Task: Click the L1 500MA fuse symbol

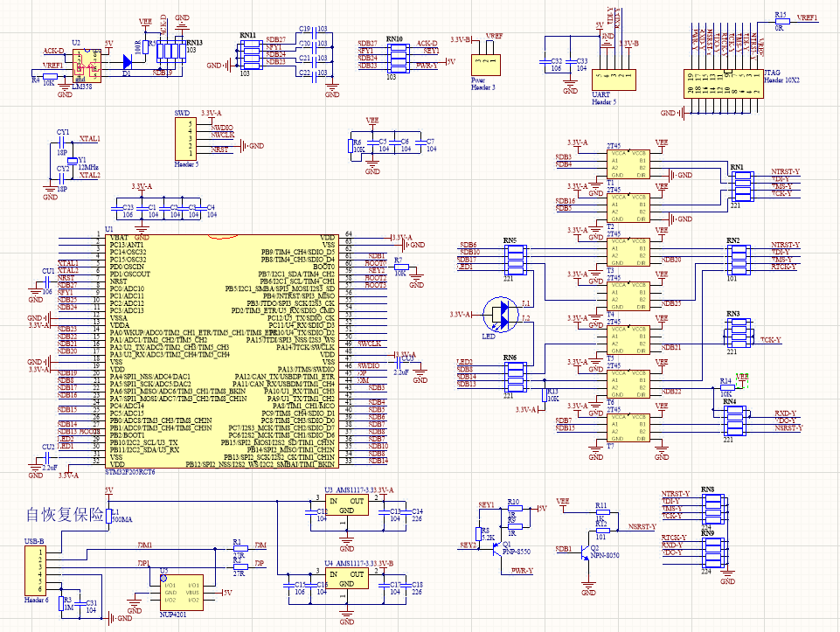Action: [108, 516]
